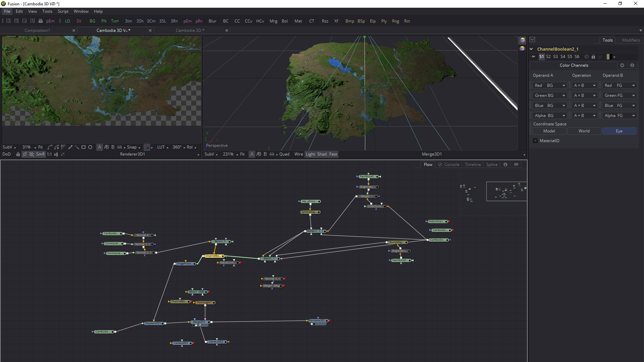The width and height of the screenshot is (644, 362).
Task: Open the Tools menu in the menu bar
Action: click(47, 11)
